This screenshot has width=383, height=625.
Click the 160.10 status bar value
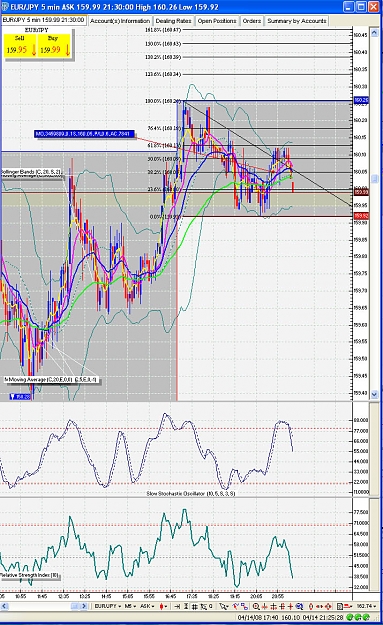tap(291, 617)
